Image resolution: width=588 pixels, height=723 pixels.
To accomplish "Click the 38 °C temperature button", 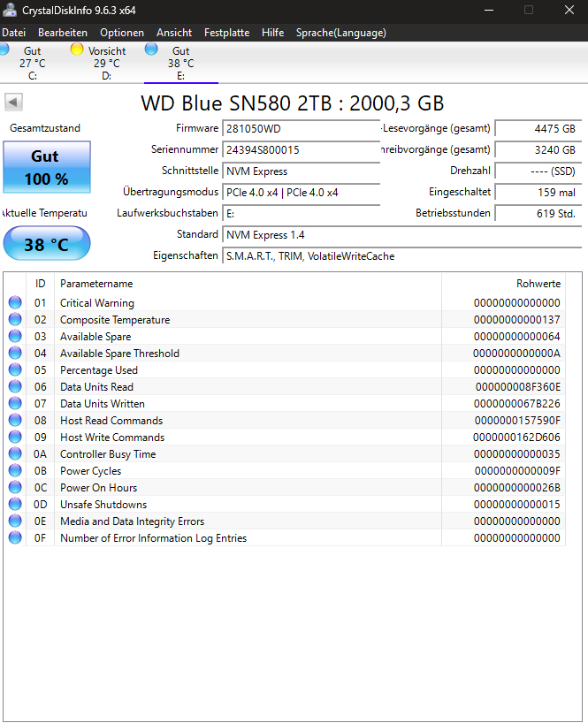I will click(x=47, y=244).
